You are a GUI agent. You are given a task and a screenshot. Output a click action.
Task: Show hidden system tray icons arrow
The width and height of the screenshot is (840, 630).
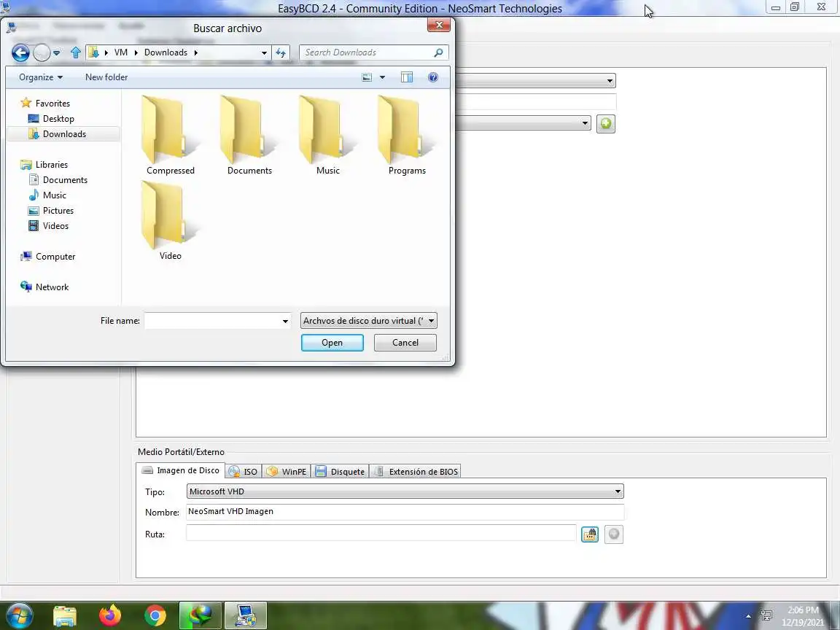(748, 616)
